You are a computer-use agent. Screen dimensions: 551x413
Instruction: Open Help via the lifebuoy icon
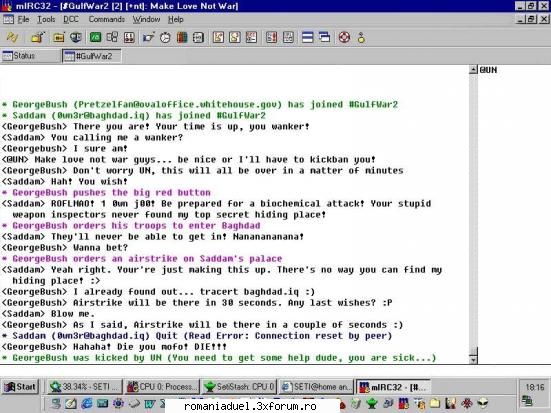[344, 37]
